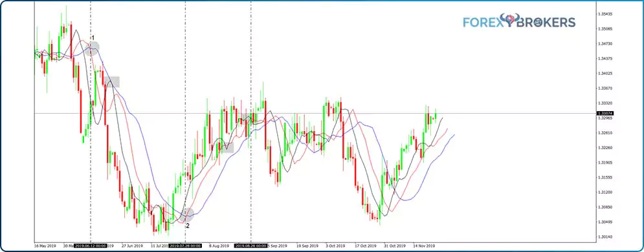Click the gray square marker near 8 Aug 2019

(x=226, y=147)
